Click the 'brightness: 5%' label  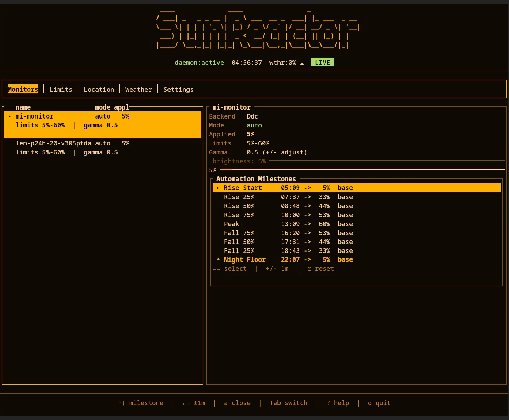click(x=239, y=161)
